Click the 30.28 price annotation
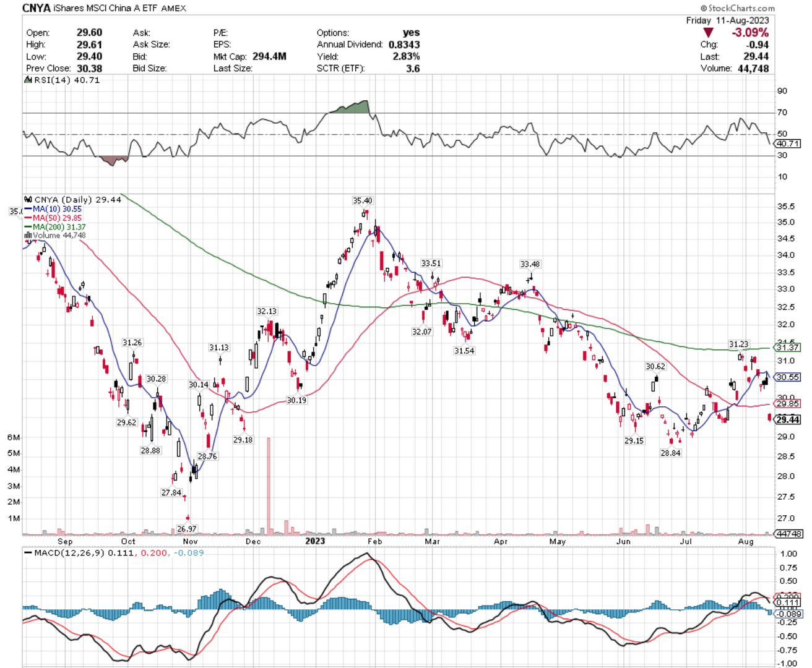Viewport: 812px width, 668px height. pos(156,379)
